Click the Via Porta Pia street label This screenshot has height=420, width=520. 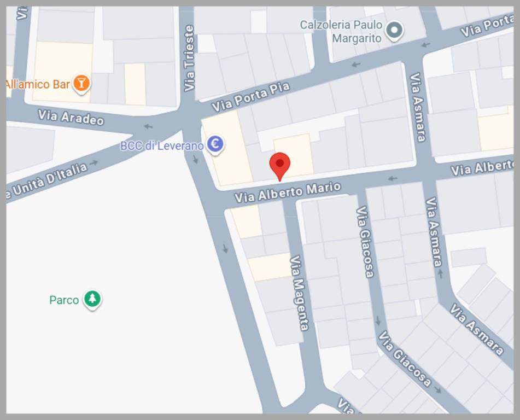click(x=251, y=97)
